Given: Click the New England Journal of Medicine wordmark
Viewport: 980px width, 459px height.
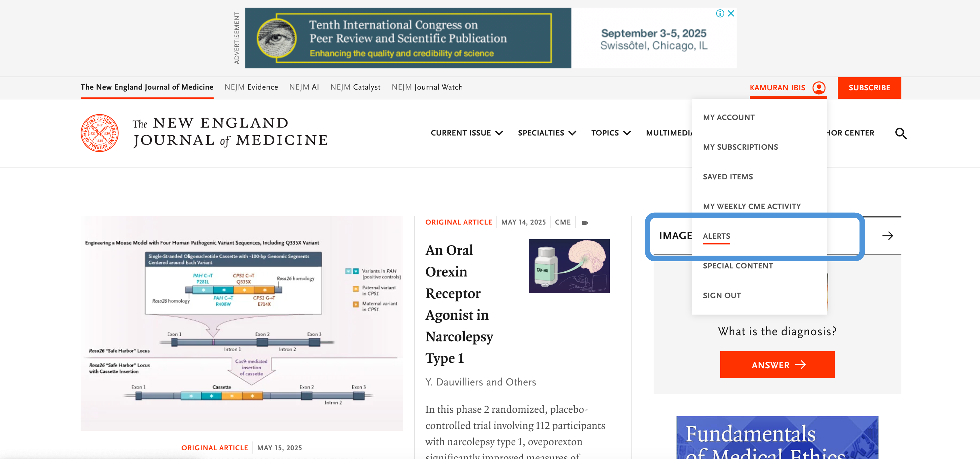Looking at the screenshot, I should (x=230, y=132).
